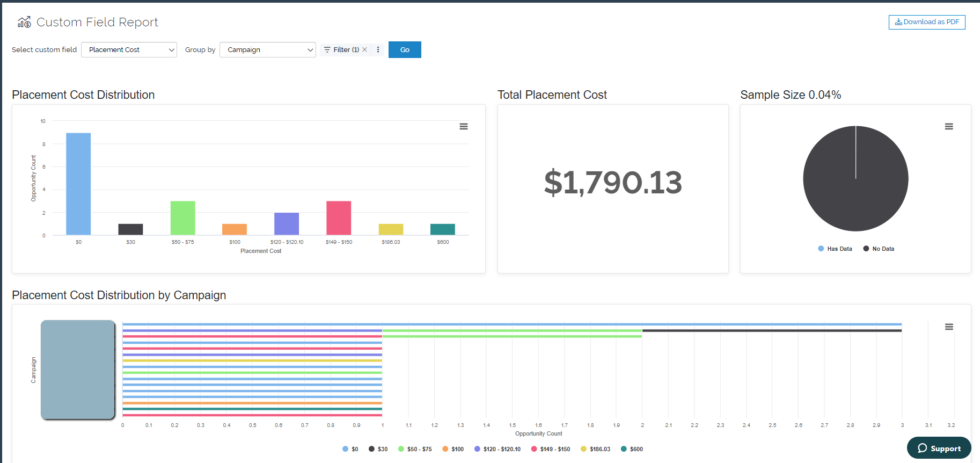980x463 pixels.
Task: Click the Total Placement Cost heading
Action: coord(552,95)
